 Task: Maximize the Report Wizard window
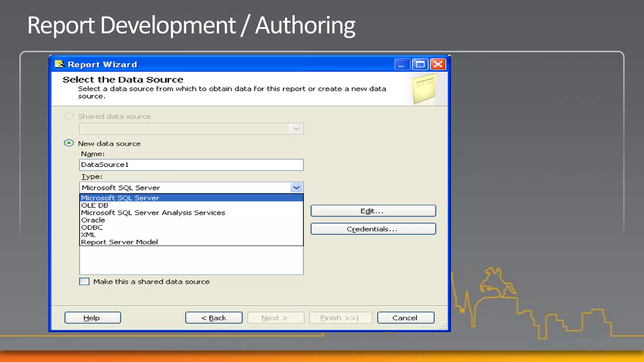tap(420, 64)
